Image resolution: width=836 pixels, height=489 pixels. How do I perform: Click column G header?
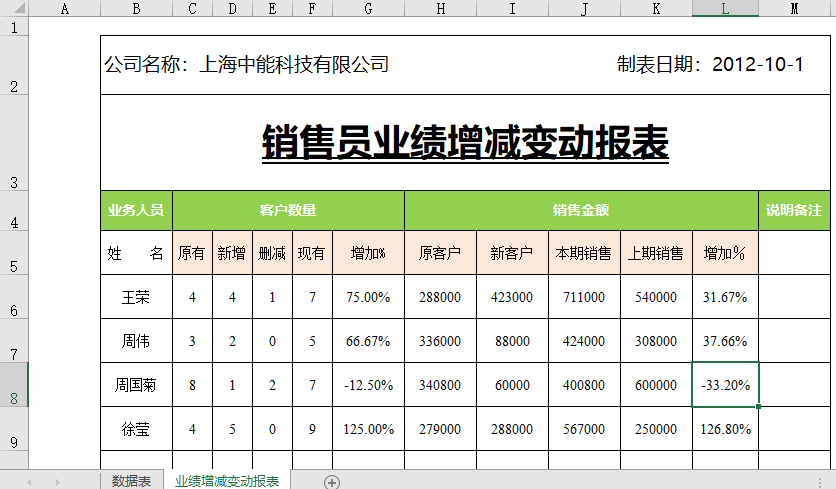[x=369, y=9]
